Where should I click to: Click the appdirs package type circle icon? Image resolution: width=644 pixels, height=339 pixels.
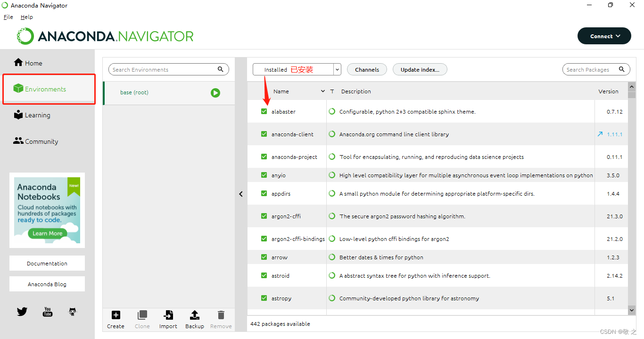click(x=332, y=193)
